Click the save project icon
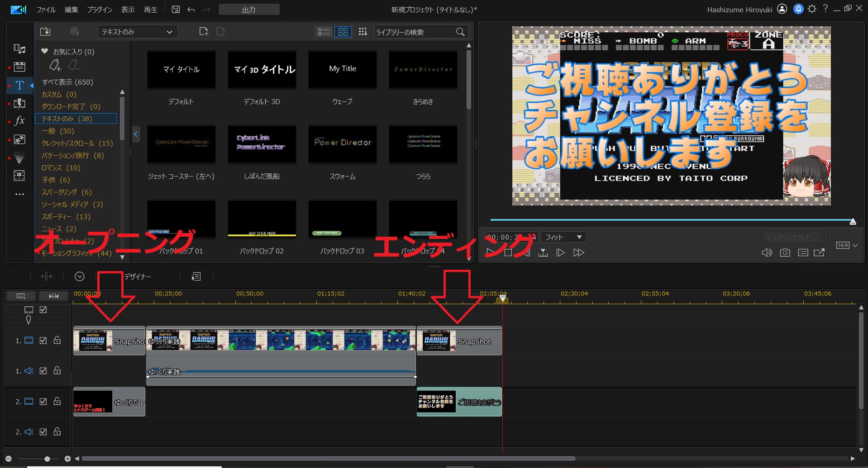This screenshot has width=868, height=468. tap(176, 10)
